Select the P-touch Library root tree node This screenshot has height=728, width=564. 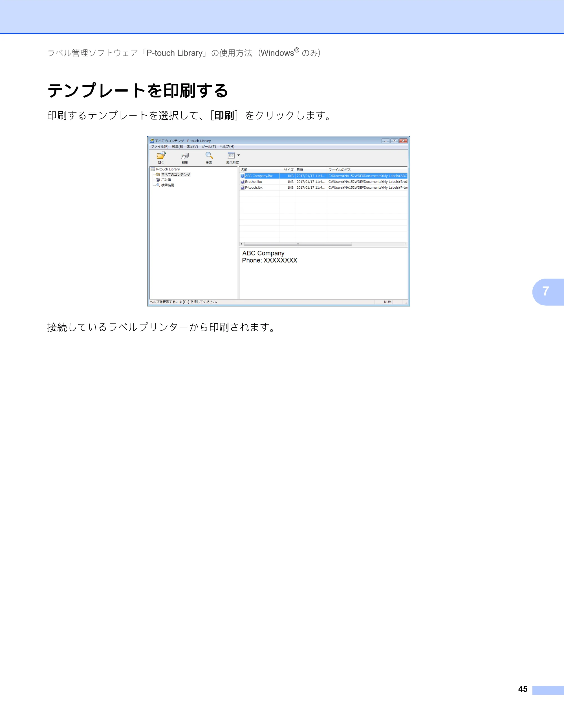[x=168, y=169]
